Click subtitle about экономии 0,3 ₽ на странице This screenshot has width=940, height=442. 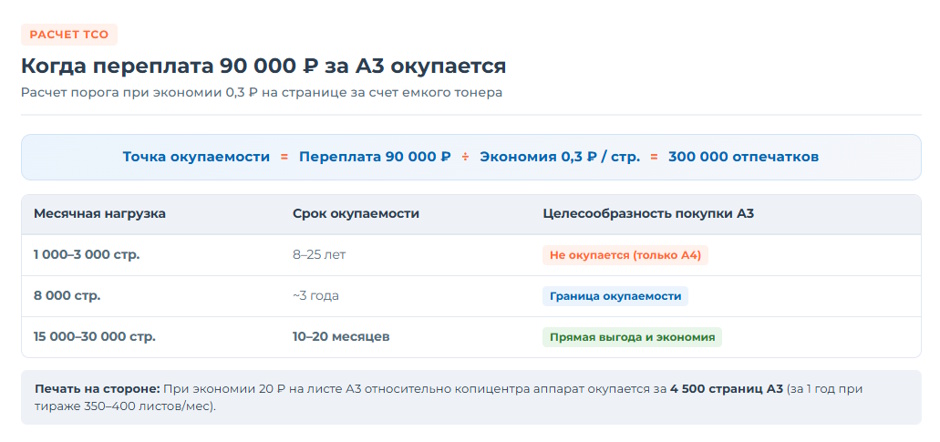point(261,93)
